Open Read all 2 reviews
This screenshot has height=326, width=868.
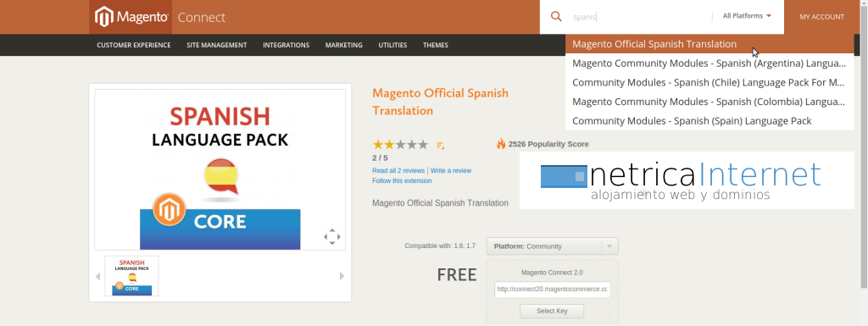coord(398,171)
